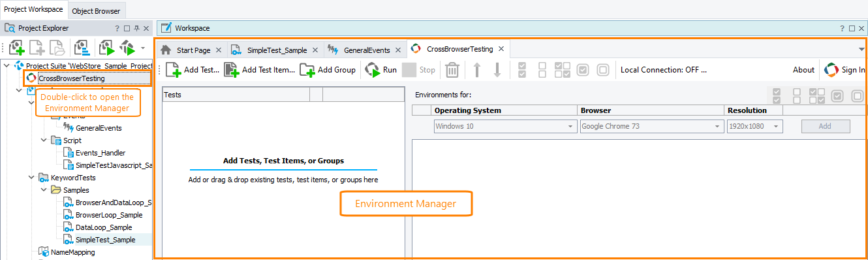Open the Browser dropdown showing Google Chrome 73
Screen dimensions: 868x260
[x=652, y=126]
